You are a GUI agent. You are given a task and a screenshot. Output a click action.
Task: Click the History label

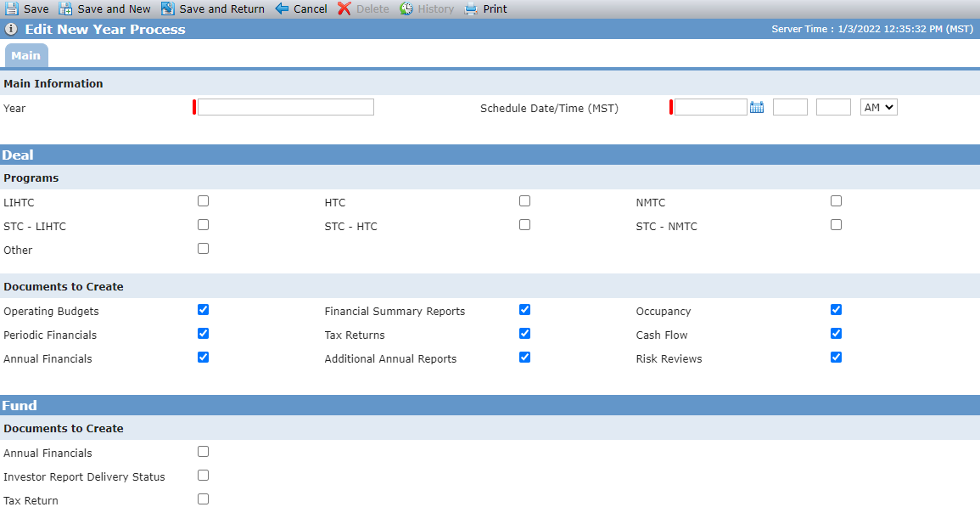point(435,9)
